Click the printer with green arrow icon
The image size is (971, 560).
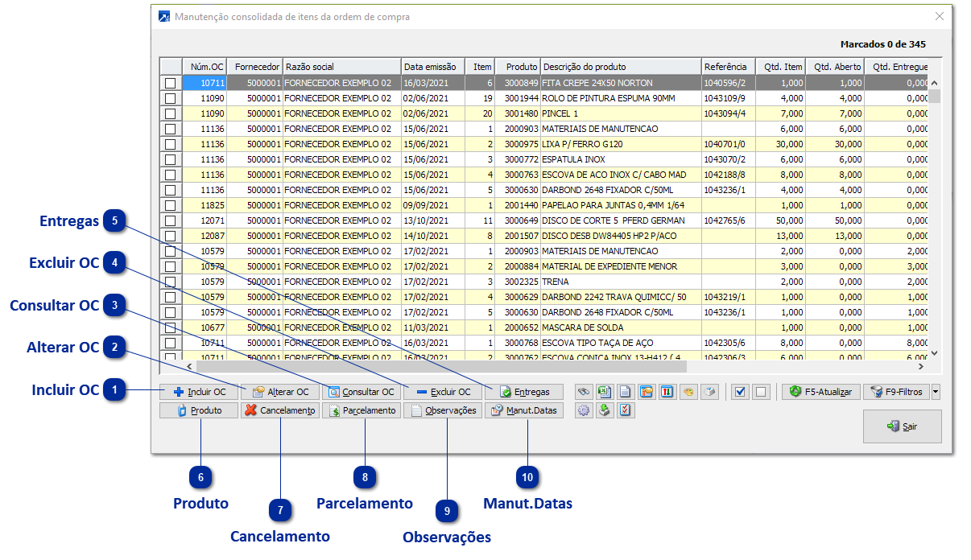tap(605, 410)
